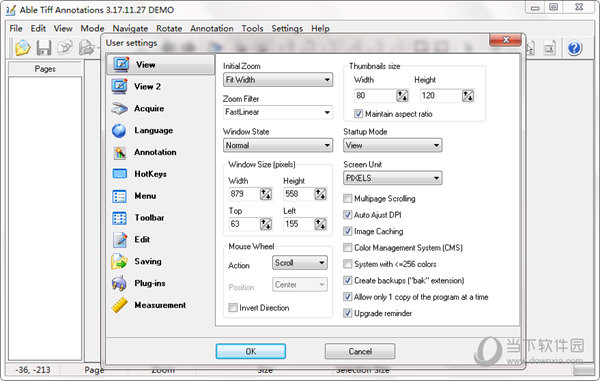Screen dimensions: 600x381
Task: Toggle Auto Ajust DPI checkbox
Action: [x=347, y=215]
